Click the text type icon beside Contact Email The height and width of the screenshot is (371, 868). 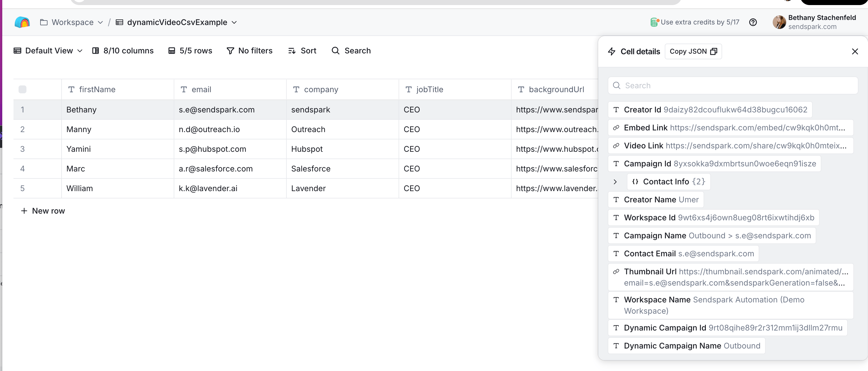616,254
